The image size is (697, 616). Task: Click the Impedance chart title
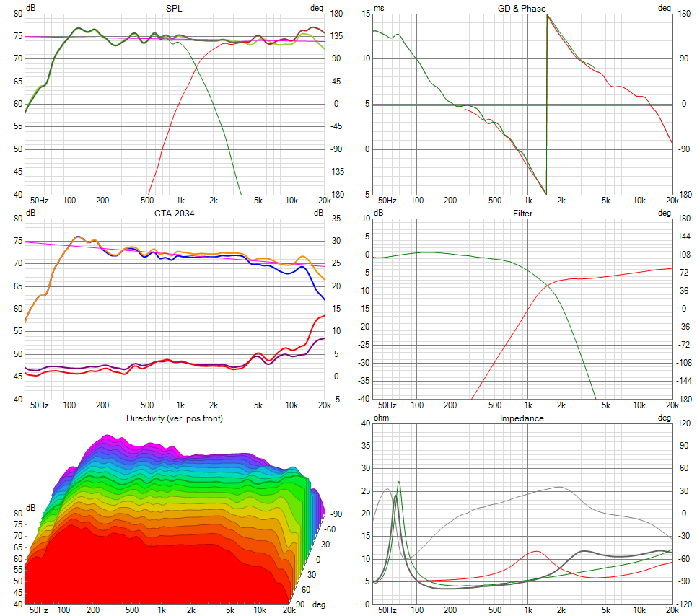click(522, 418)
